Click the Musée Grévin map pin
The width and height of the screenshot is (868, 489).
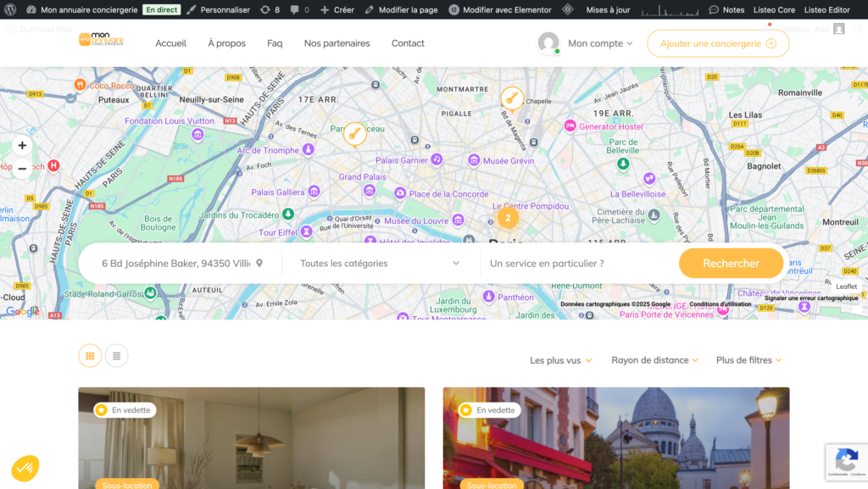point(474,160)
